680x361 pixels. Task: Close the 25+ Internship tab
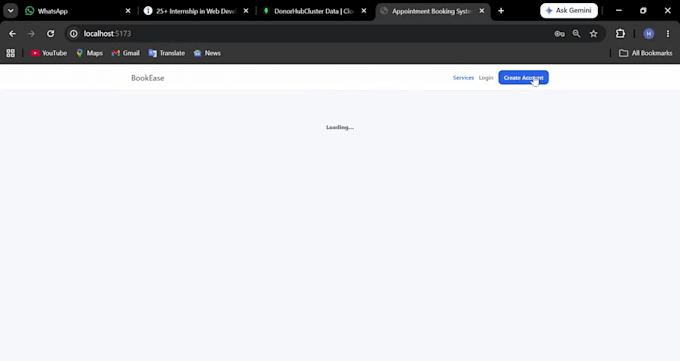[x=246, y=11]
